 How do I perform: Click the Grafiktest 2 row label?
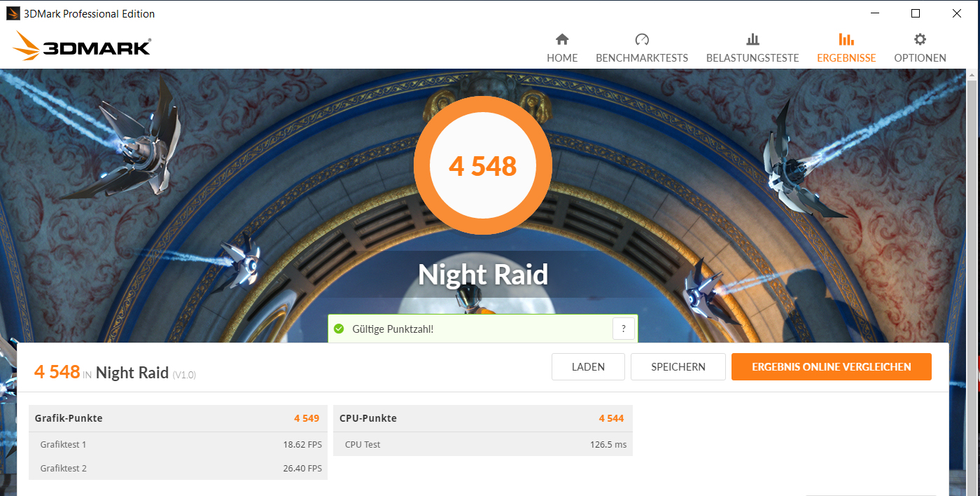63,468
